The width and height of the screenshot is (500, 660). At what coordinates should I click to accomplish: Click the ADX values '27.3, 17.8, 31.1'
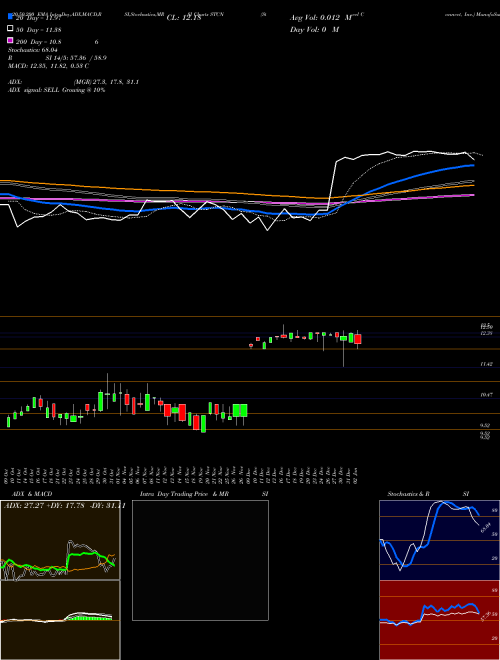click(x=118, y=82)
